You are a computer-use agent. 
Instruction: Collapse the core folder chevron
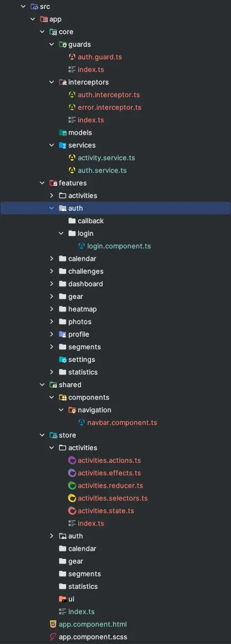click(42, 32)
